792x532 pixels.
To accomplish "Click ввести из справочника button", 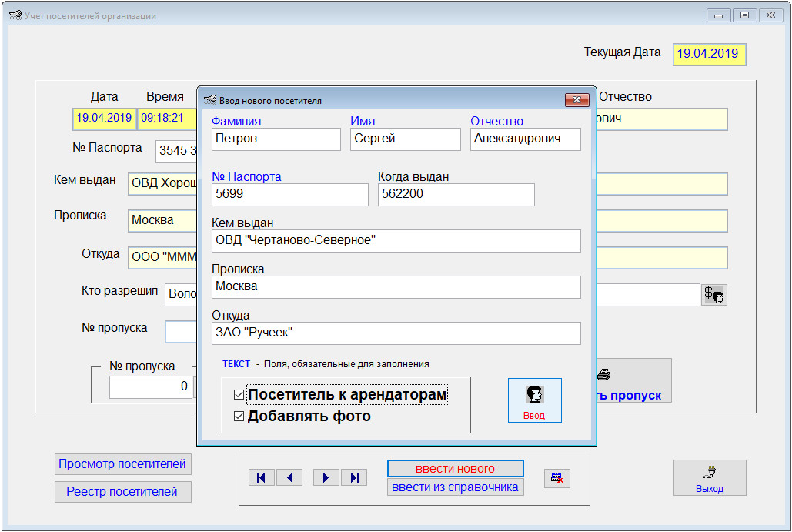I will click(455, 487).
